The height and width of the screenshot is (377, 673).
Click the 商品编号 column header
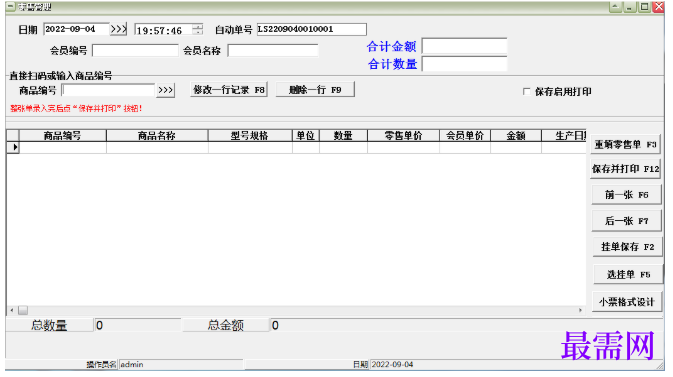(x=63, y=136)
